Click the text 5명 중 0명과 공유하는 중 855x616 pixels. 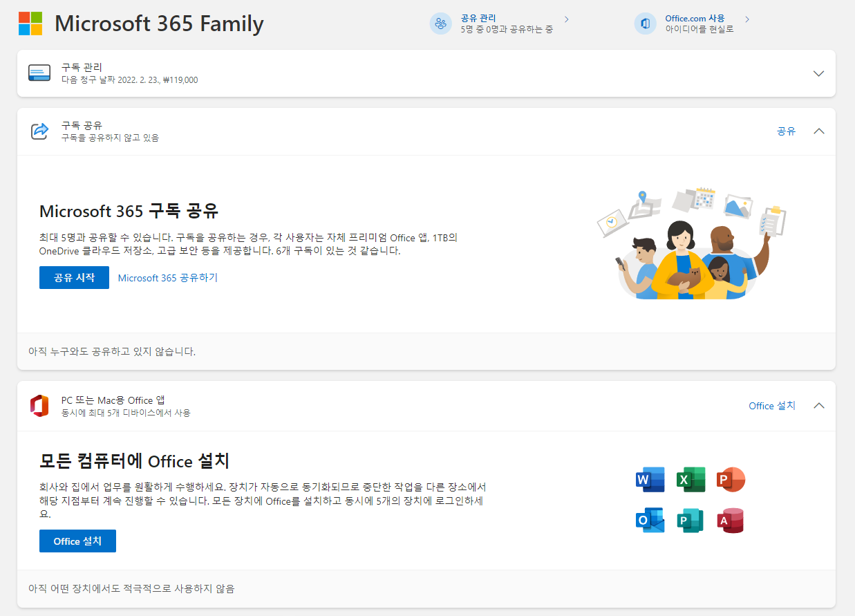click(507, 30)
